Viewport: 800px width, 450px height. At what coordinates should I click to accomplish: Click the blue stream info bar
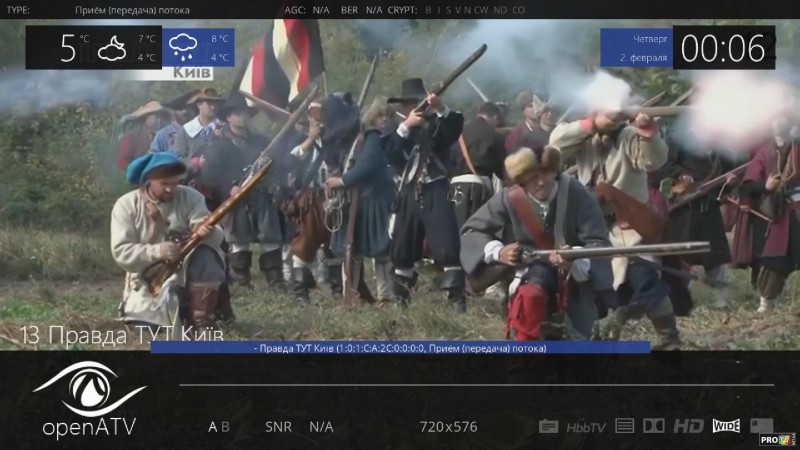coord(400,348)
